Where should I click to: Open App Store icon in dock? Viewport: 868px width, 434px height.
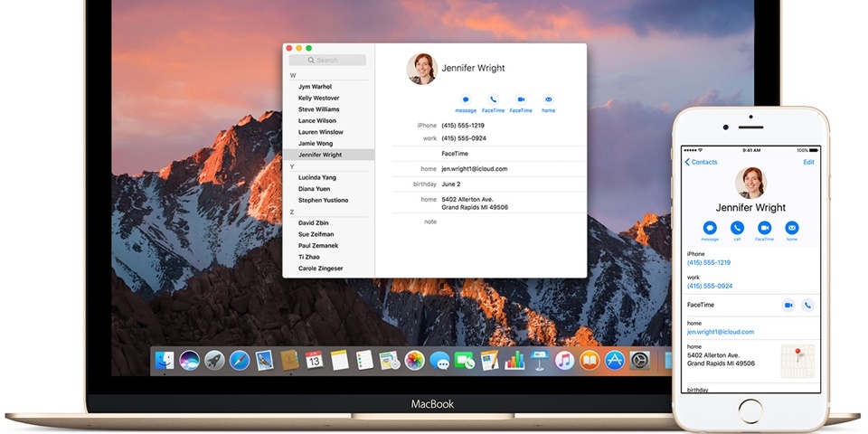[x=615, y=361]
